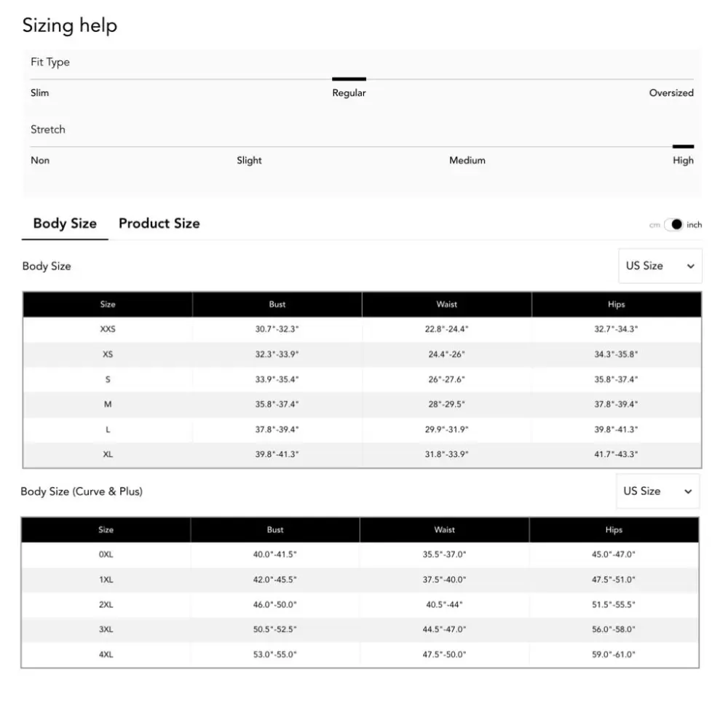Click the Oversized fit type label
This screenshot has height=728, width=728.
(x=671, y=93)
